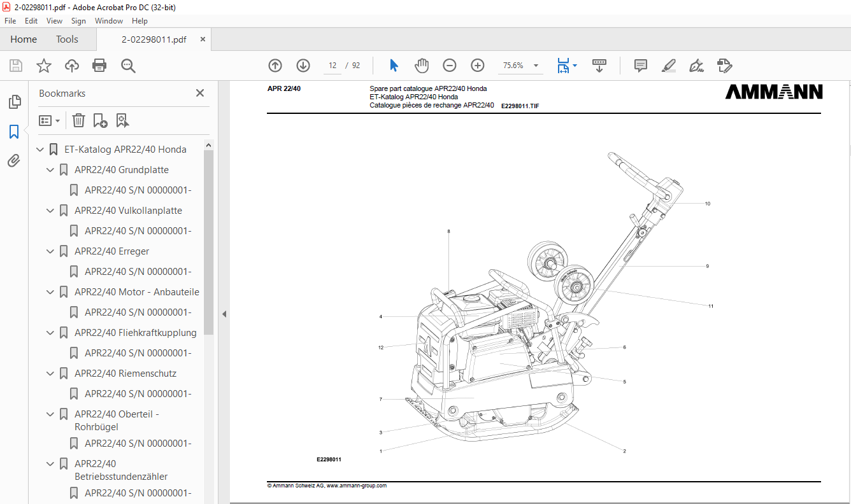Activate the Hand pan tool
Image resolution: width=851 pixels, height=504 pixels.
tap(422, 66)
